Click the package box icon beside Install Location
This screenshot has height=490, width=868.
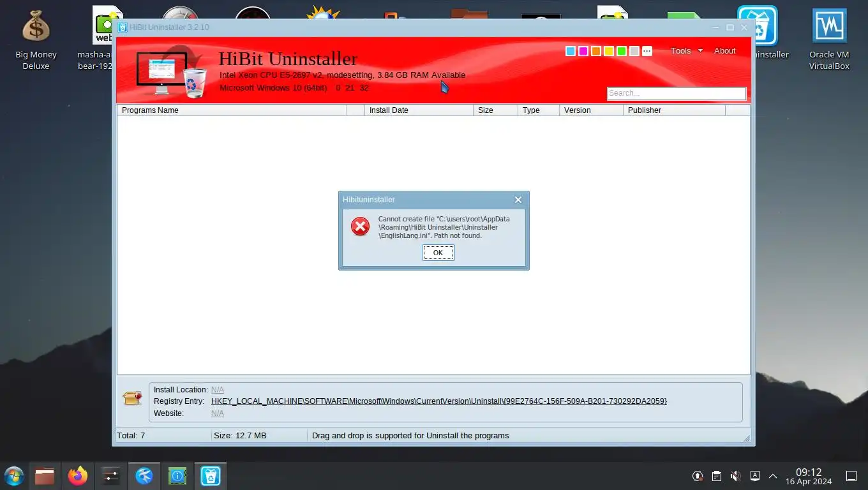click(x=132, y=398)
